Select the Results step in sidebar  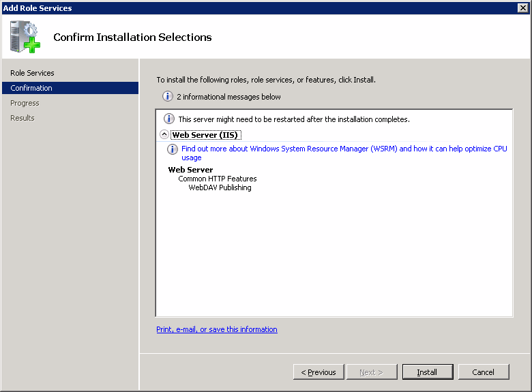23,118
